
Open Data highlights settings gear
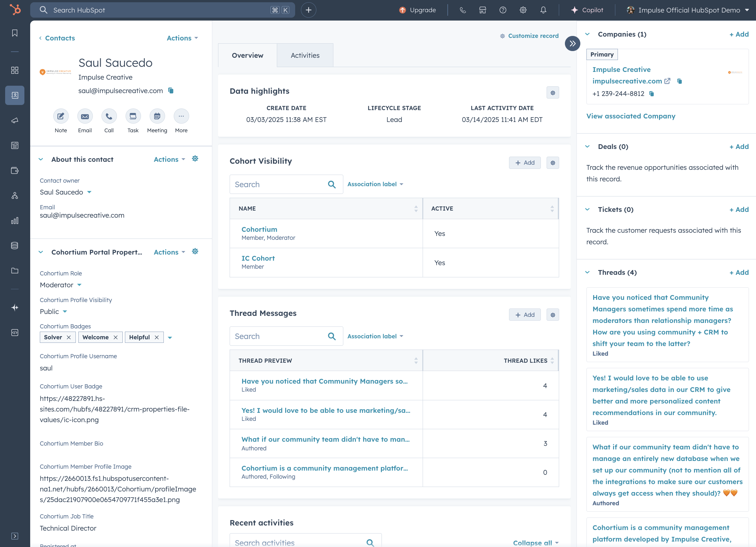553,92
